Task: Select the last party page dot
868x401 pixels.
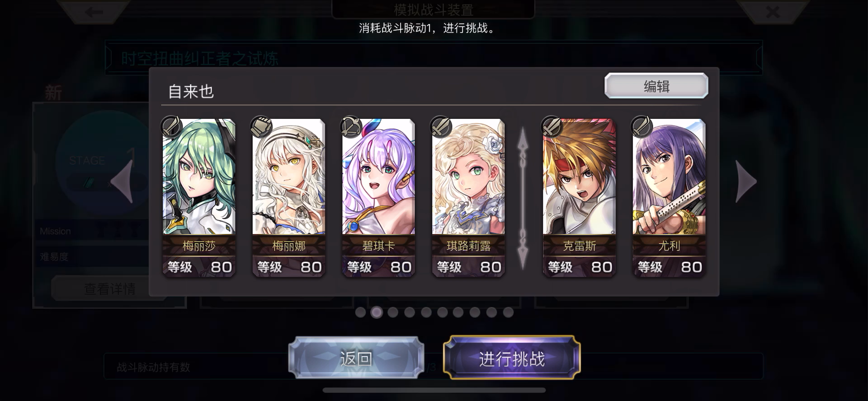Action: coord(508,312)
